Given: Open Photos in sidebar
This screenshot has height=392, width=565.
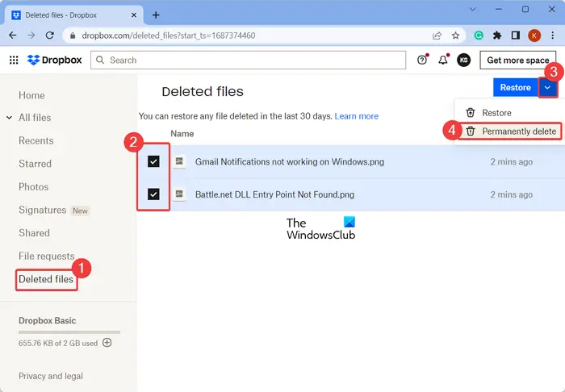Looking at the screenshot, I should [x=34, y=186].
